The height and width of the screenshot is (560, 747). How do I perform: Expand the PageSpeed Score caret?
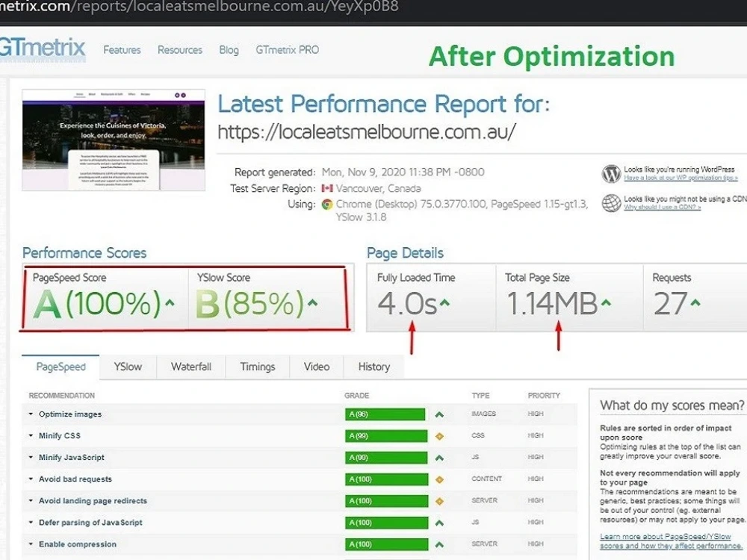click(169, 302)
